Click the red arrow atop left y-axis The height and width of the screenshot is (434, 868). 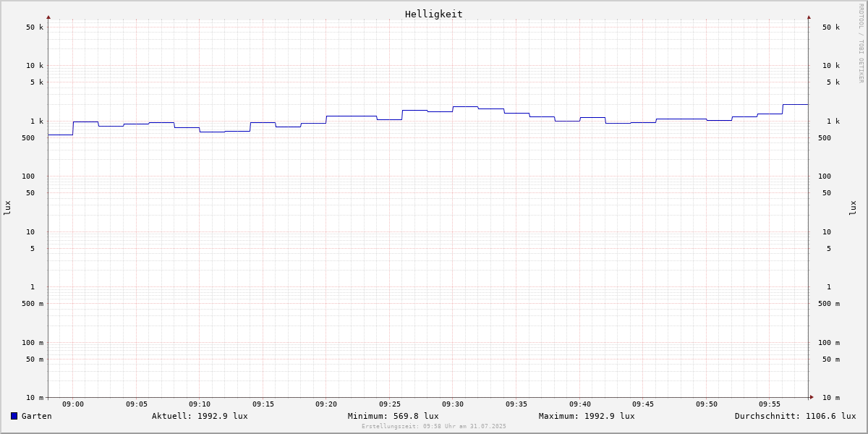pyautogui.click(x=48, y=17)
